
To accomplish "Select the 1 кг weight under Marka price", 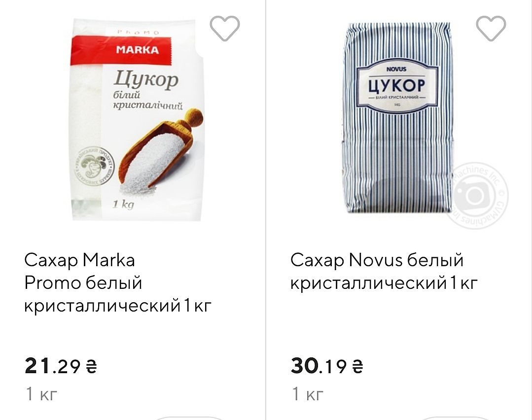I will tap(42, 394).
